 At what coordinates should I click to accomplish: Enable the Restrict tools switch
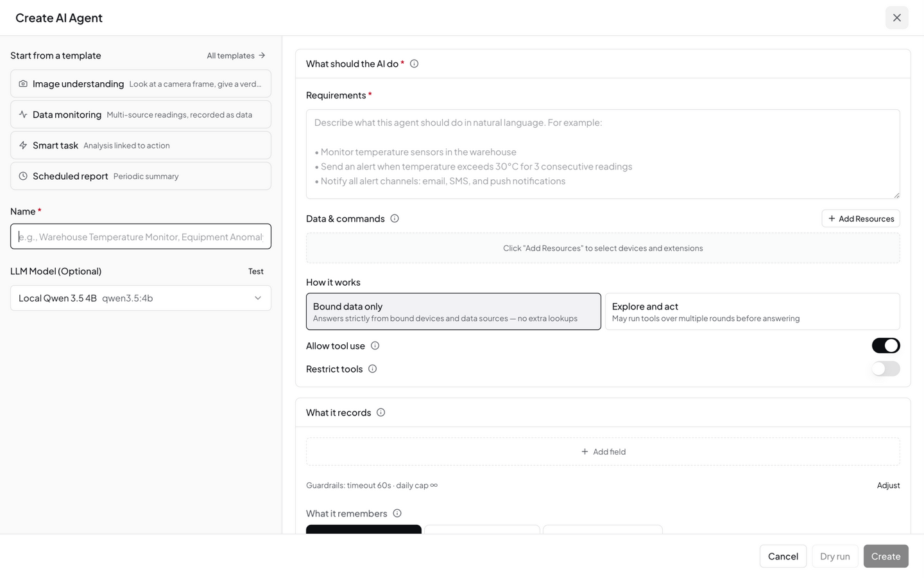coord(886,369)
